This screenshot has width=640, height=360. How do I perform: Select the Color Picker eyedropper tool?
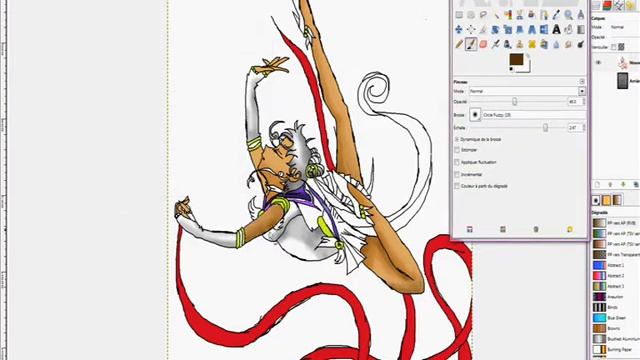pyautogui.click(x=556, y=15)
